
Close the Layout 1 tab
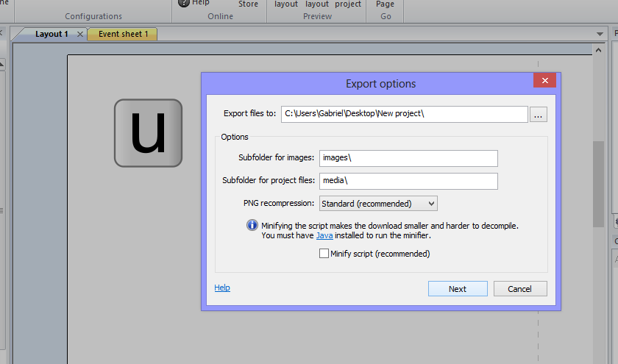80,34
